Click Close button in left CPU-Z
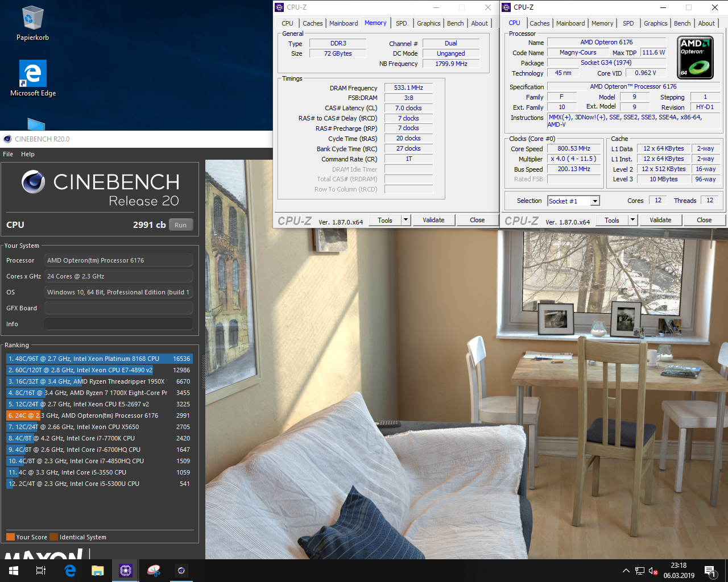Screen dimensions: 728x582 coord(477,220)
